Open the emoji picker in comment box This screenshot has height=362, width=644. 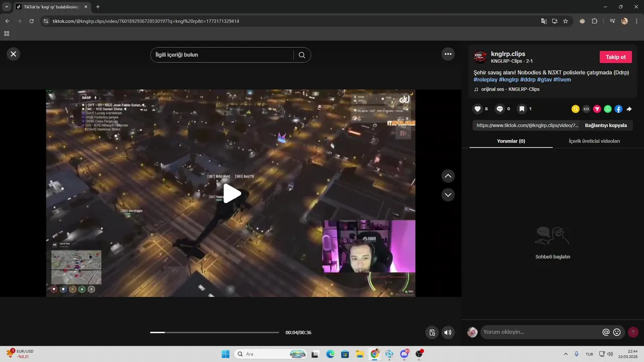pyautogui.click(x=617, y=332)
